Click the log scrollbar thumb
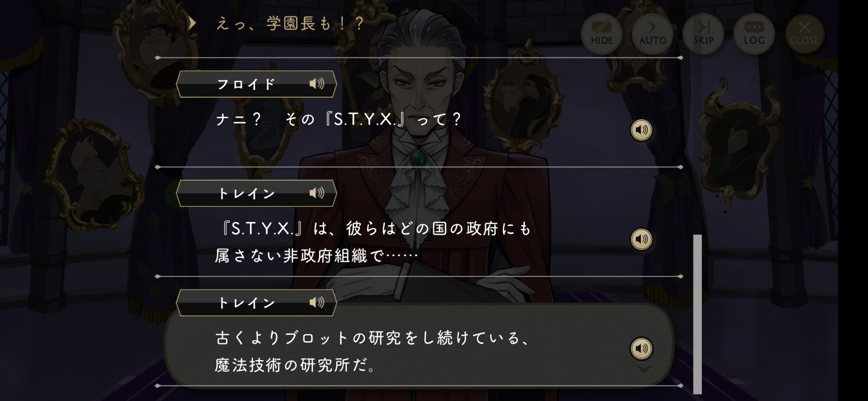 697,314
